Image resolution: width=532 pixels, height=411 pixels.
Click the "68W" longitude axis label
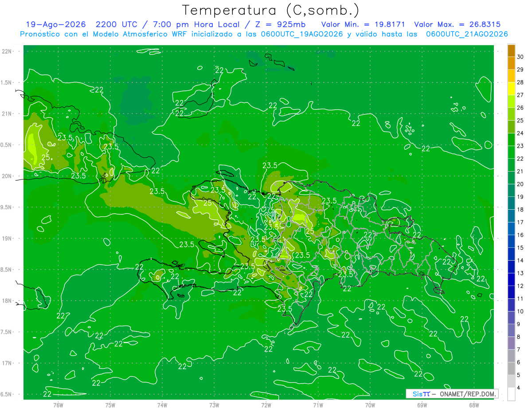pyautogui.click(x=474, y=405)
